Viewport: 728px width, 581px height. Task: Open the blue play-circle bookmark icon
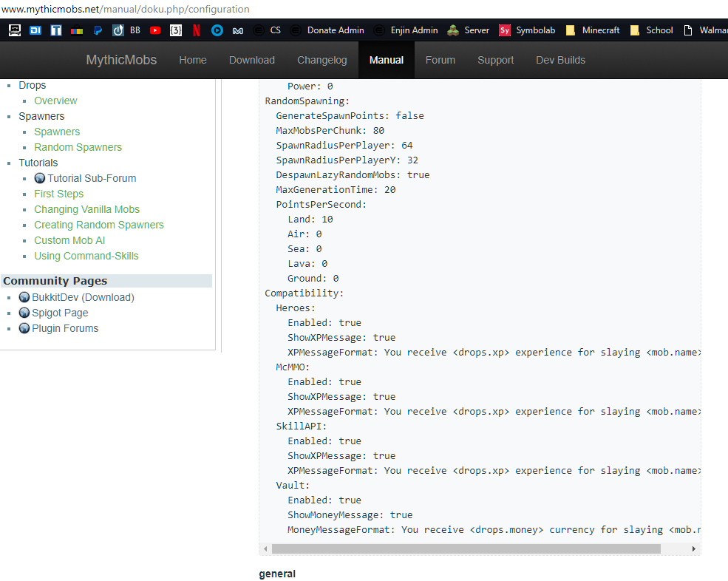point(217,30)
